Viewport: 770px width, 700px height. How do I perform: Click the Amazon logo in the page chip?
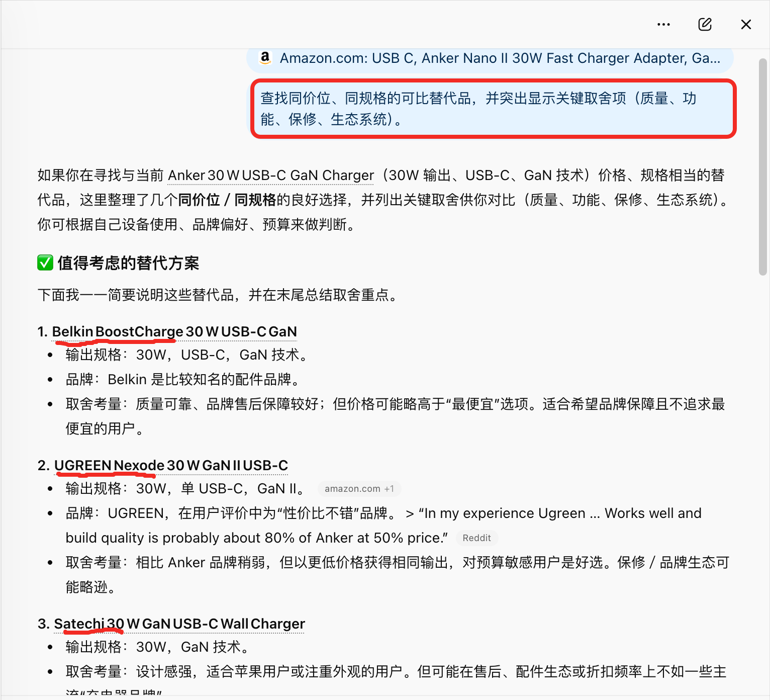click(x=265, y=58)
